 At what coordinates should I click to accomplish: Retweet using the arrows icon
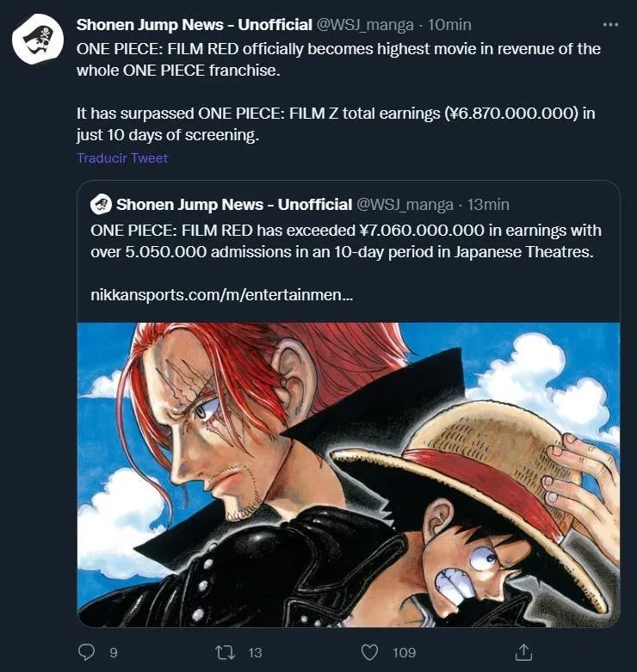(x=225, y=652)
